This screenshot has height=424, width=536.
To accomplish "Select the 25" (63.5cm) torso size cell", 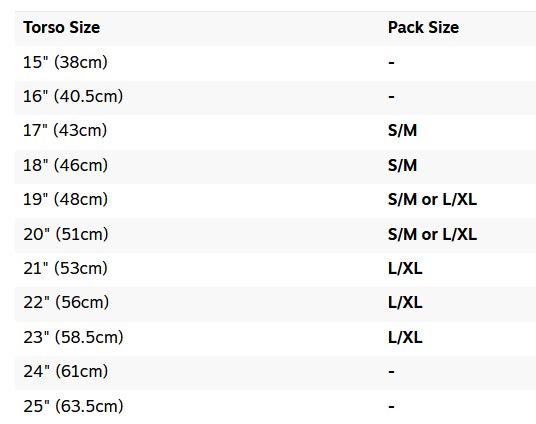I will point(73,407).
